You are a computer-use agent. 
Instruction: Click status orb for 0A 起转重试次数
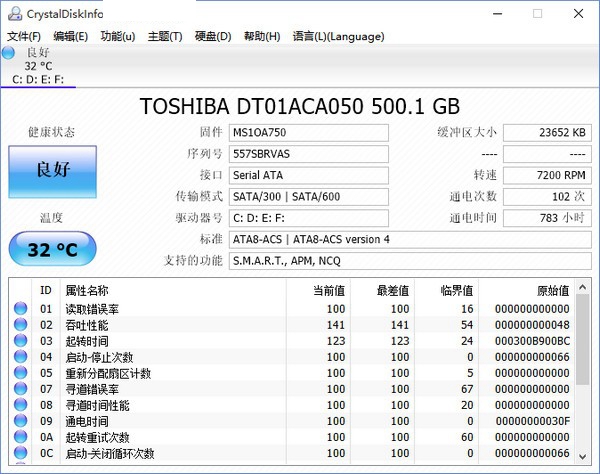20,437
